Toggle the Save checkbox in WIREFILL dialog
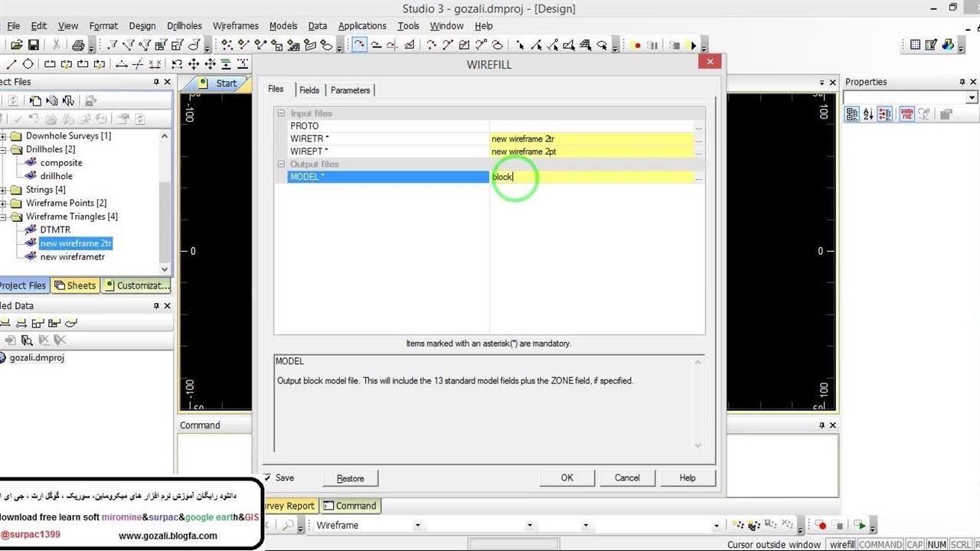 coord(267,478)
